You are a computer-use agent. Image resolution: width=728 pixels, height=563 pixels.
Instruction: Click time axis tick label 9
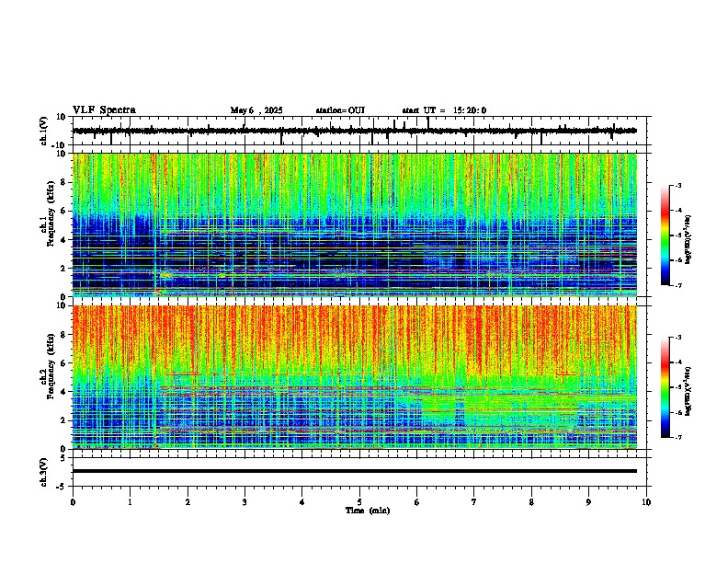pos(588,502)
